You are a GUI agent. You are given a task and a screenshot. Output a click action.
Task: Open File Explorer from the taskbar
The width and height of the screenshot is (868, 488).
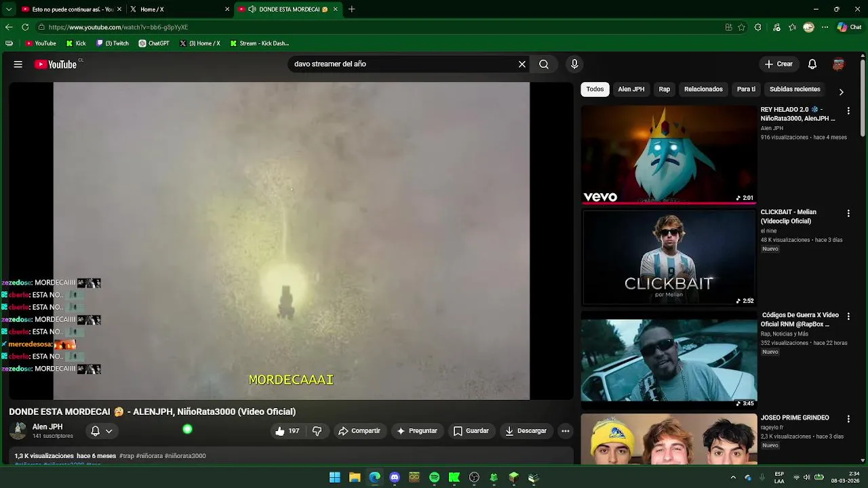355,477
